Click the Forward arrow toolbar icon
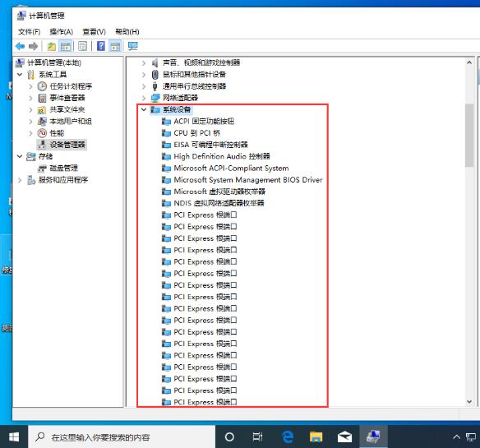 pos(34,47)
